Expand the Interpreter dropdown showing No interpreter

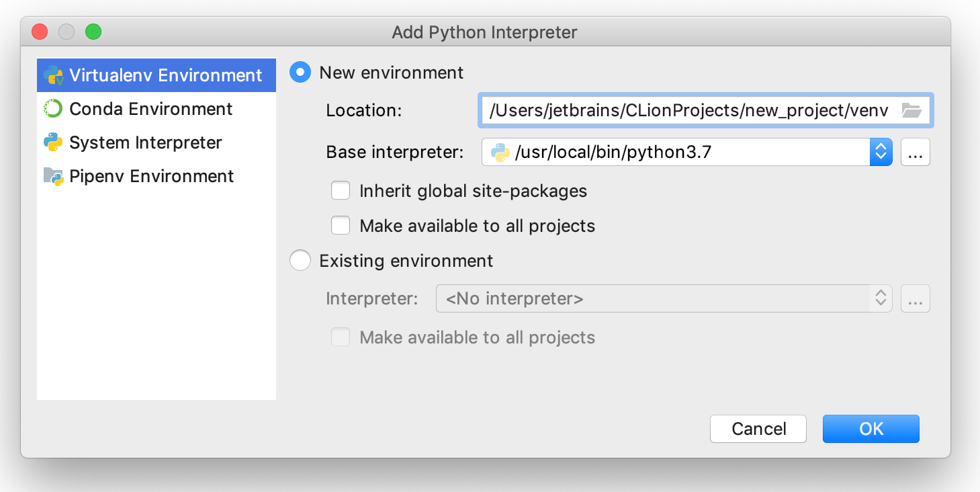pos(881,298)
